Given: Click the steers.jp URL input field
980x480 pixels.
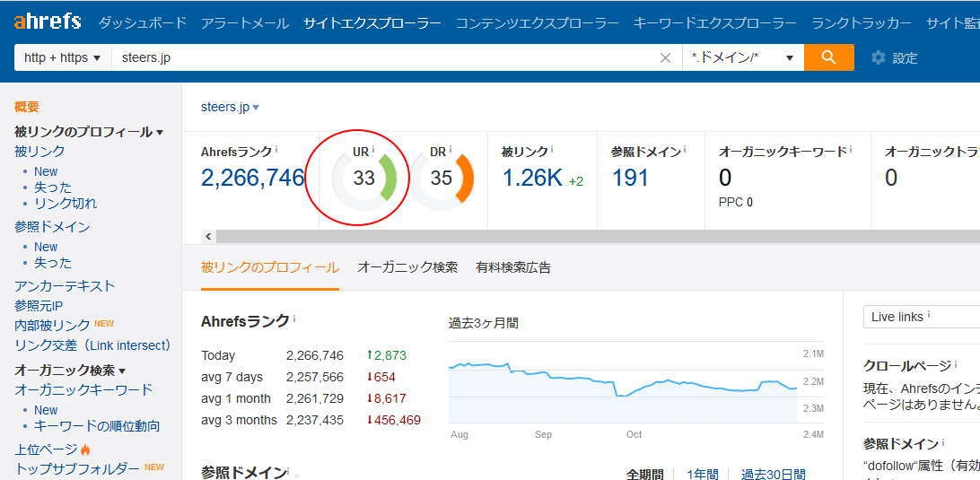Looking at the screenshot, I should pos(386,57).
